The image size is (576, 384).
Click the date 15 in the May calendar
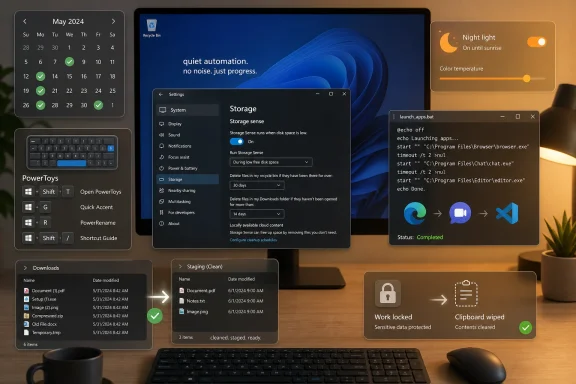tap(69, 76)
